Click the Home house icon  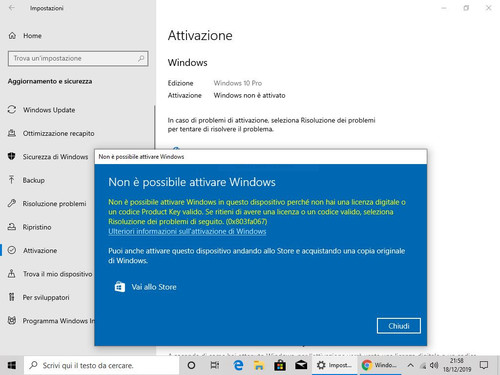point(12,36)
